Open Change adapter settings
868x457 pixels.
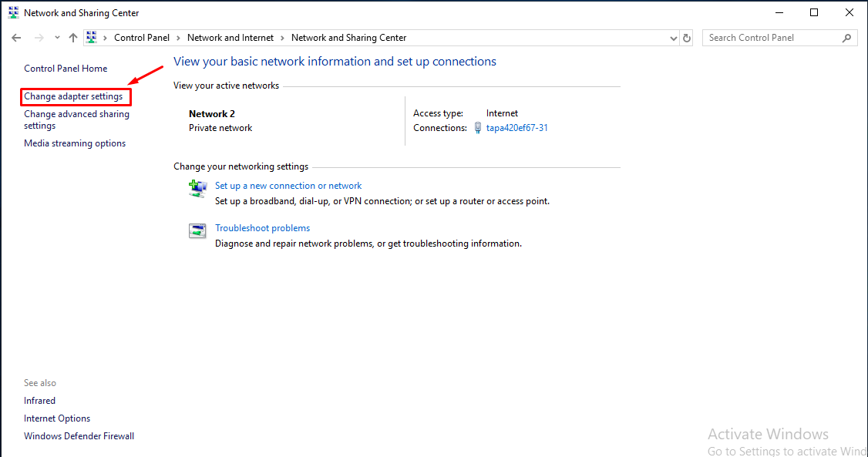tap(73, 96)
